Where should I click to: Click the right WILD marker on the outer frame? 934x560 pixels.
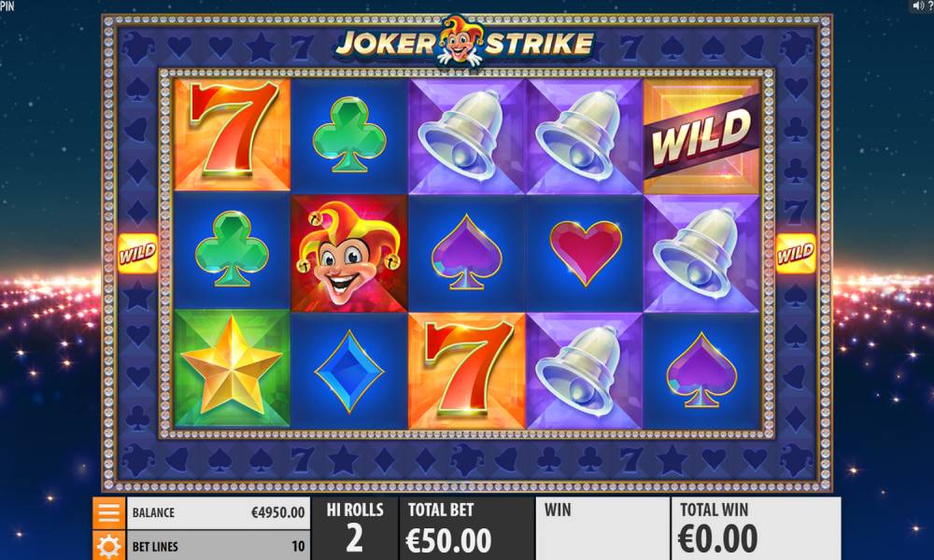(x=796, y=254)
